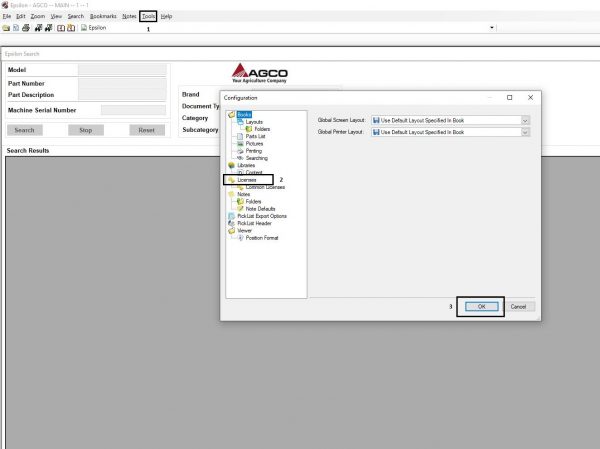Select the Content tree node
This screenshot has height=449, width=600.
254,172
